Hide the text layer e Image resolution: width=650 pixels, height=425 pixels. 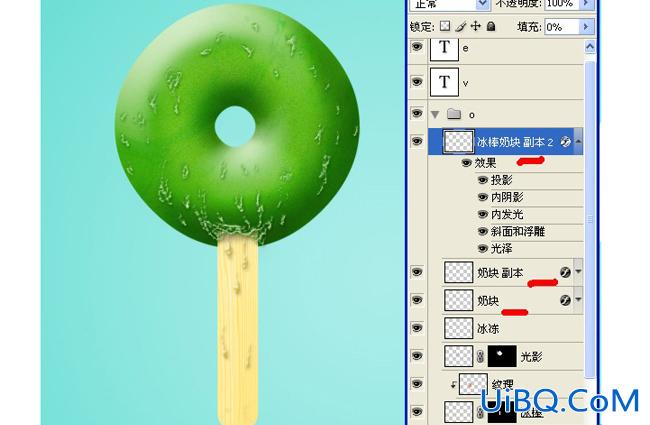(x=417, y=47)
